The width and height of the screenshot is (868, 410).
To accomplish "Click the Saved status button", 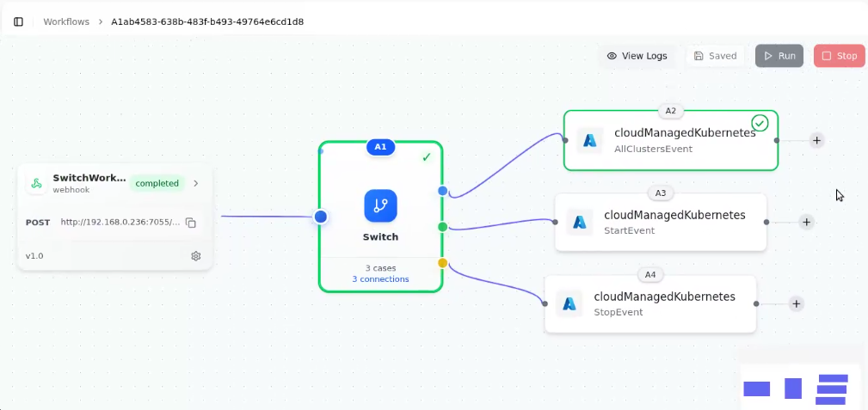I will 715,56.
